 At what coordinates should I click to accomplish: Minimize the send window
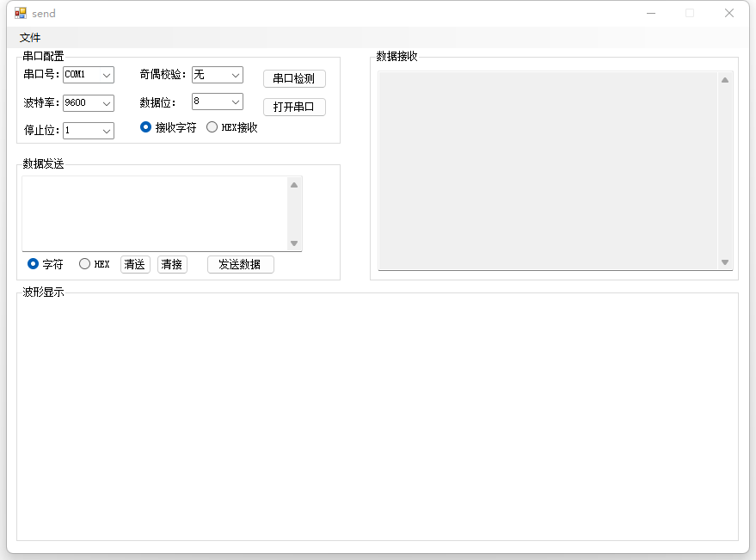click(x=651, y=13)
